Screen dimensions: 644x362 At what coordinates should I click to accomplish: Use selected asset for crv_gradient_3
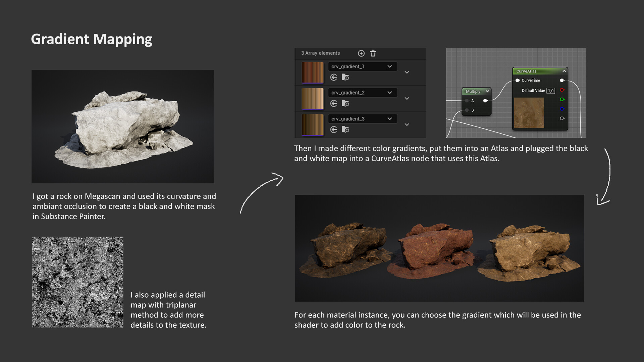(x=334, y=129)
